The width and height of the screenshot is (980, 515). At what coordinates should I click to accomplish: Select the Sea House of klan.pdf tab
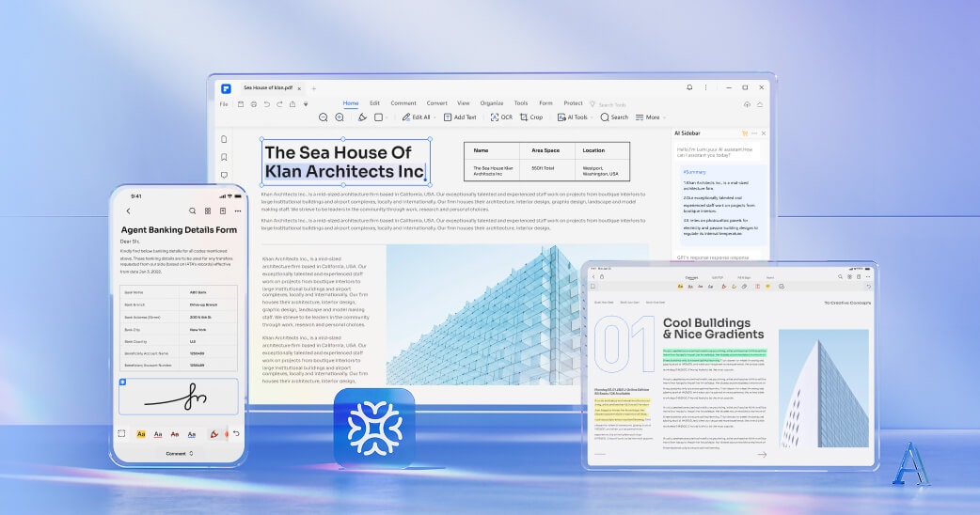267,88
